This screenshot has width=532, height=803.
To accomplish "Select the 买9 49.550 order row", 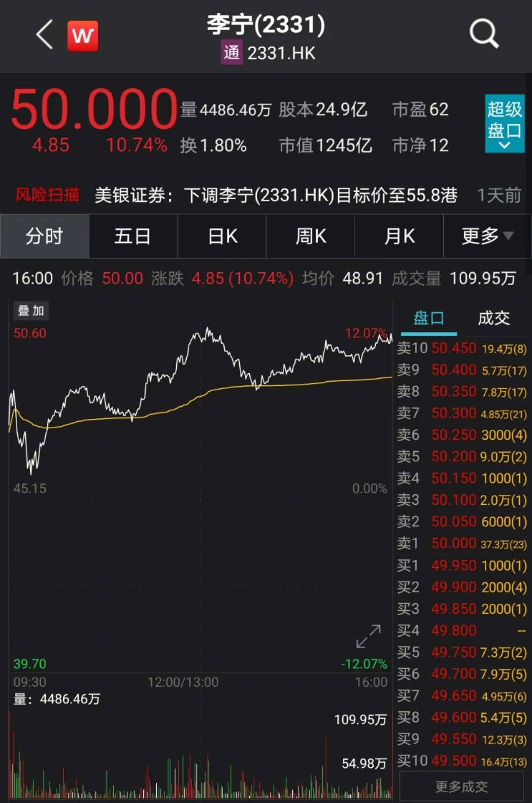I will tap(462, 739).
